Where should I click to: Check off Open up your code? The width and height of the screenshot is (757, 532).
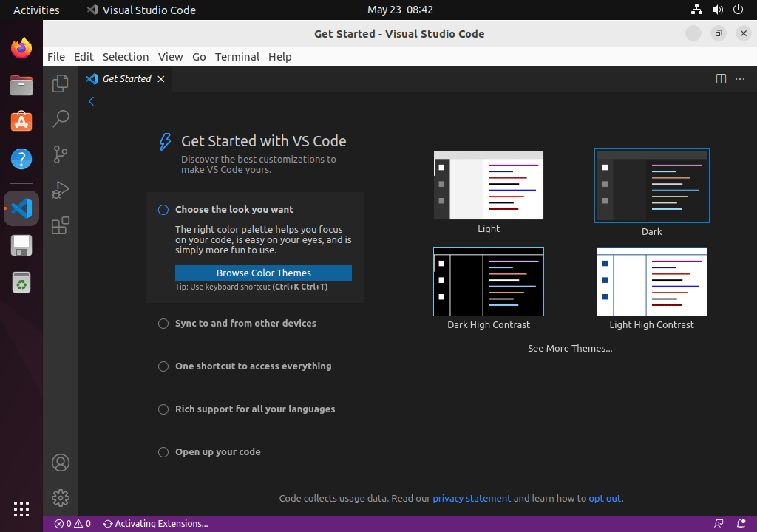click(x=163, y=451)
